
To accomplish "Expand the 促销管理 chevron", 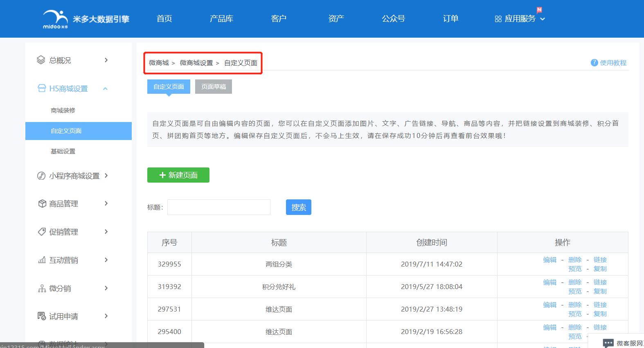I will pos(106,232).
